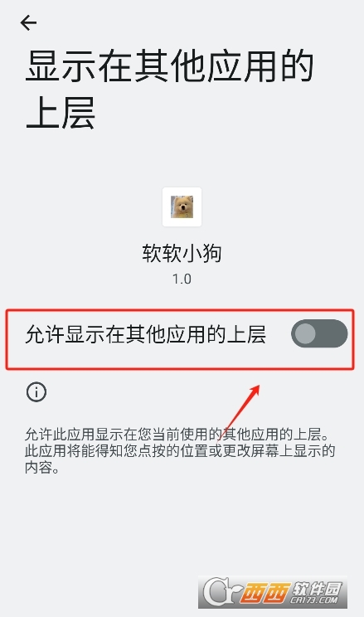Go back using the top-left arrow

point(28,23)
